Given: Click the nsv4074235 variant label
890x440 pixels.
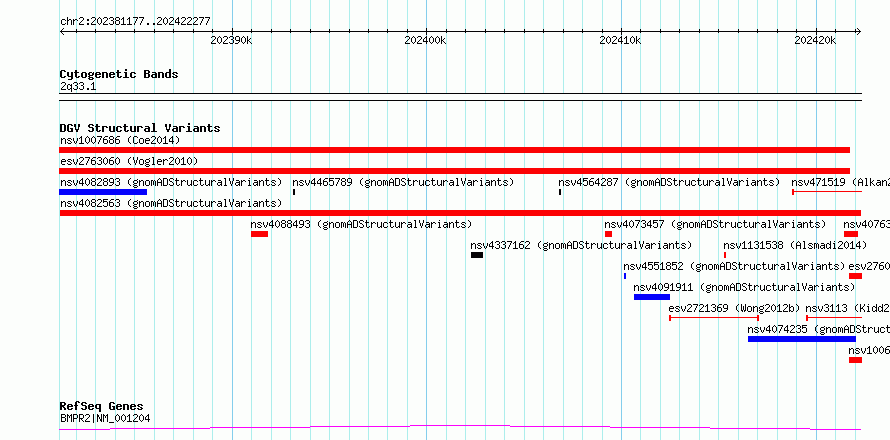Looking at the screenshot, I should click(818, 329).
